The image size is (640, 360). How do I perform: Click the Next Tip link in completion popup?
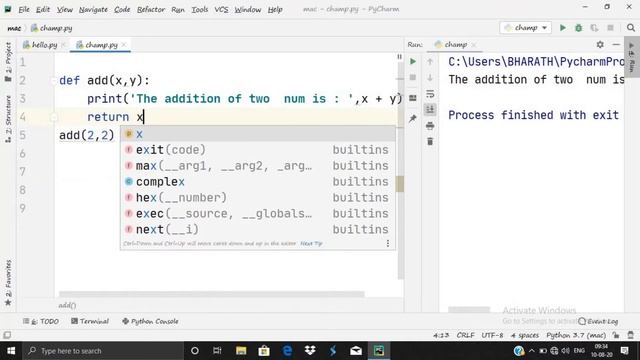(x=311, y=243)
